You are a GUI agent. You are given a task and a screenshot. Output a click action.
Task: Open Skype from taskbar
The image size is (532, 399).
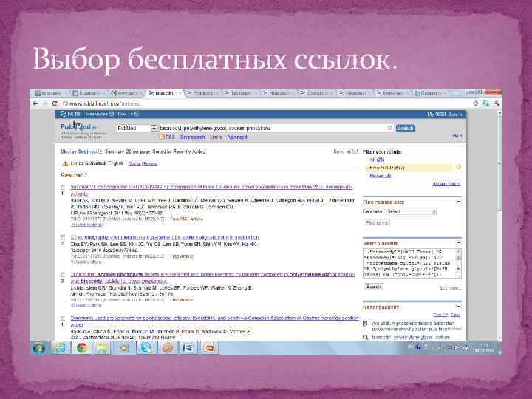(146, 348)
